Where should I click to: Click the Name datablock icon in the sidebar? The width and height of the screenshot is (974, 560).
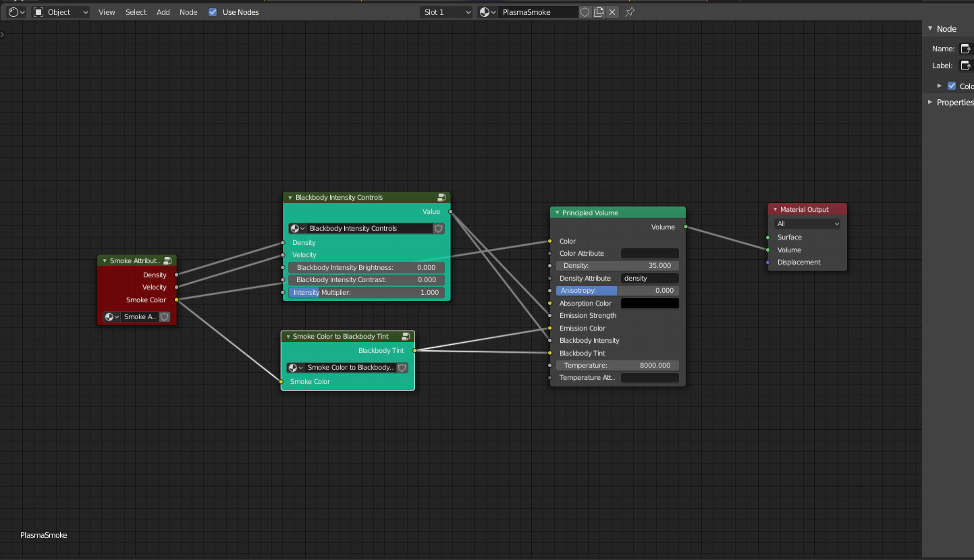pos(966,48)
